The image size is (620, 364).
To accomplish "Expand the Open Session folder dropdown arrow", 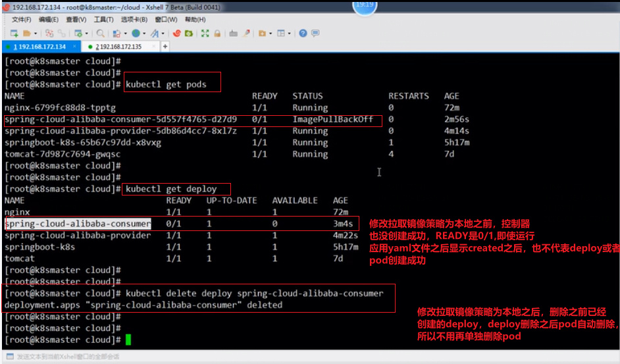I will pyautogui.click(x=35, y=34).
